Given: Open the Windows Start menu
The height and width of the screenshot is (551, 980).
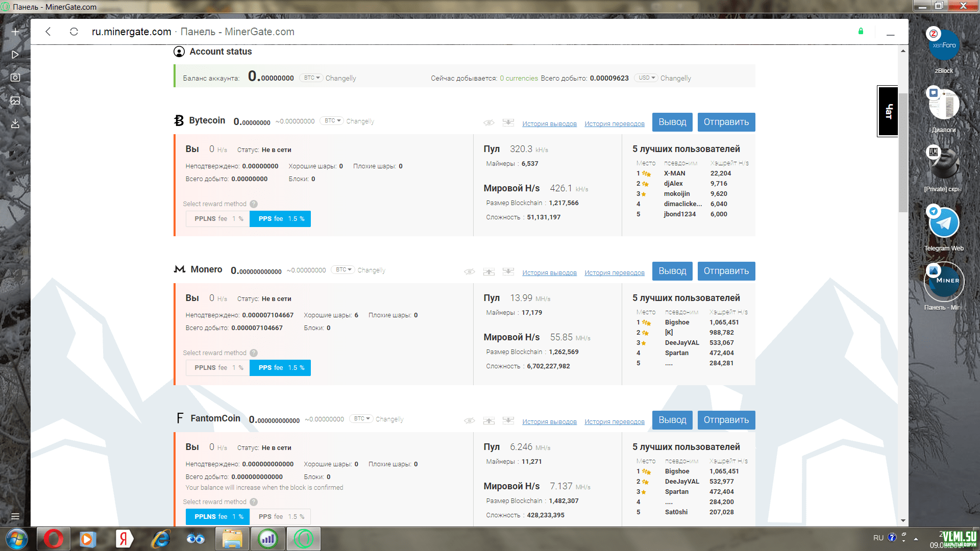Looking at the screenshot, I should (x=16, y=539).
